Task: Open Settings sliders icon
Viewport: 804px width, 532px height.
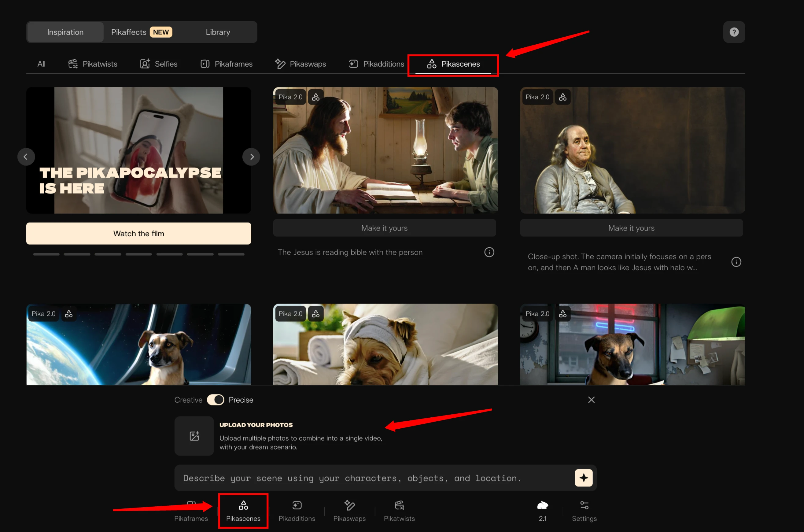Action: tap(584, 511)
